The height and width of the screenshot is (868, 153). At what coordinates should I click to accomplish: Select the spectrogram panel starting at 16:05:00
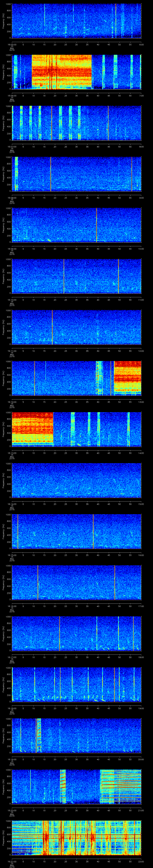point(77,21)
